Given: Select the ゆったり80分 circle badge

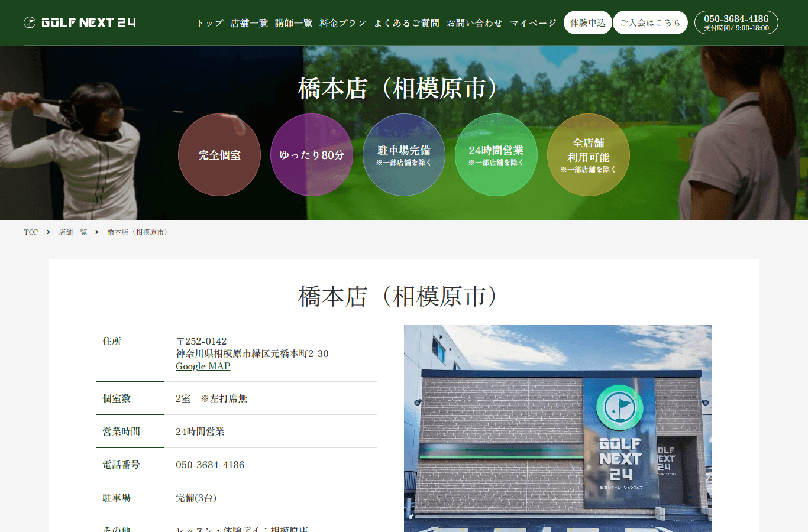Looking at the screenshot, I should (x=312, y=155).
